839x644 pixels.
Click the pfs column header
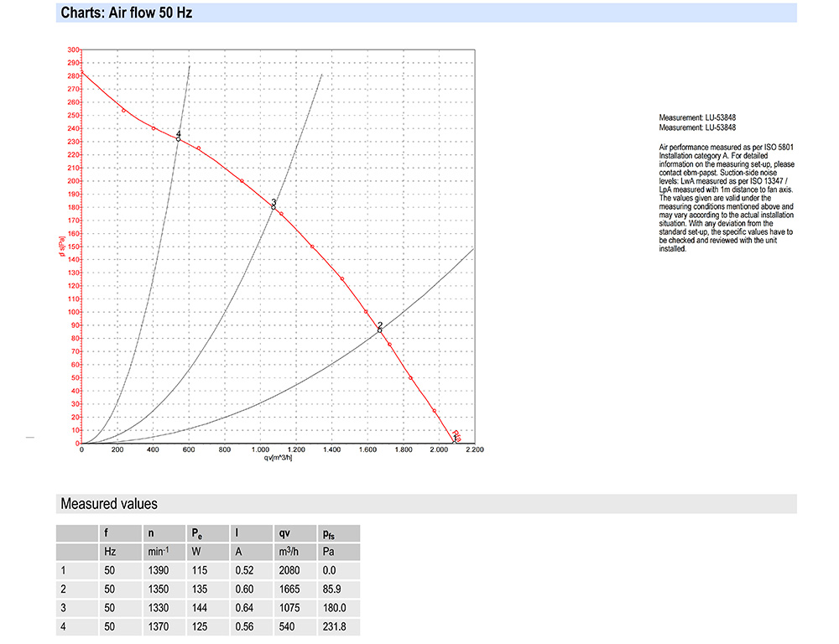[331, 533]
